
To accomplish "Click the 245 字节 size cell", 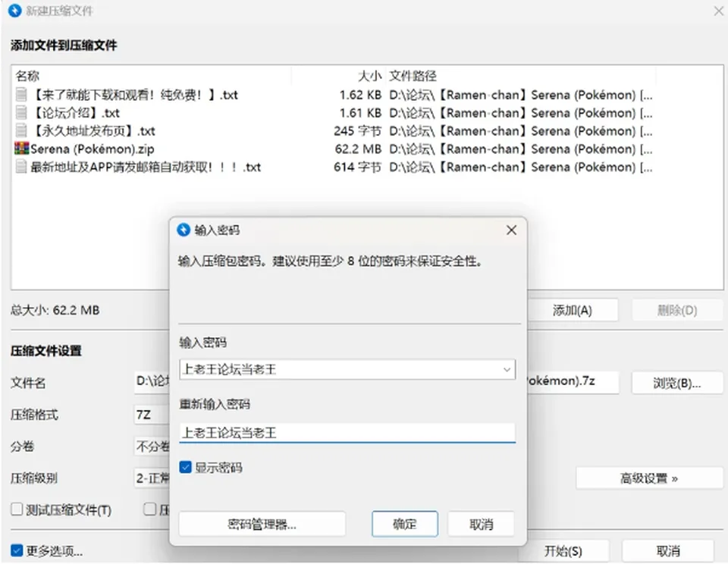I will tap(357, 131).
